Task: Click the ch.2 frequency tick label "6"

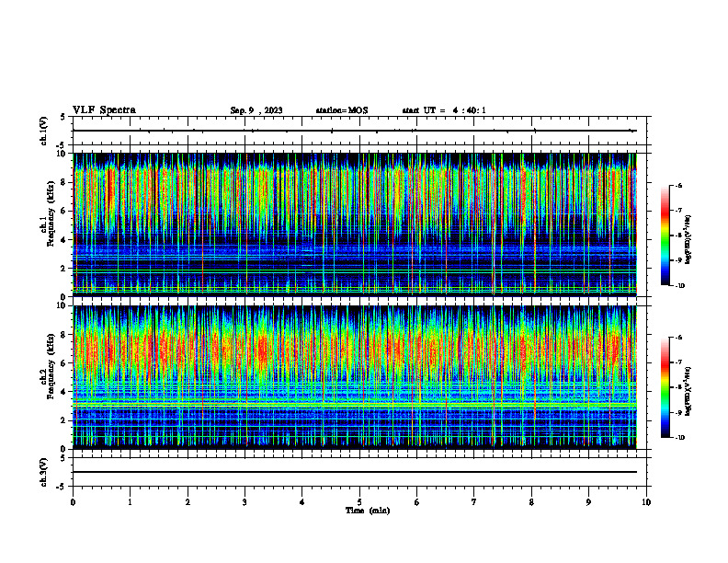Action: [x=64, y=363]
